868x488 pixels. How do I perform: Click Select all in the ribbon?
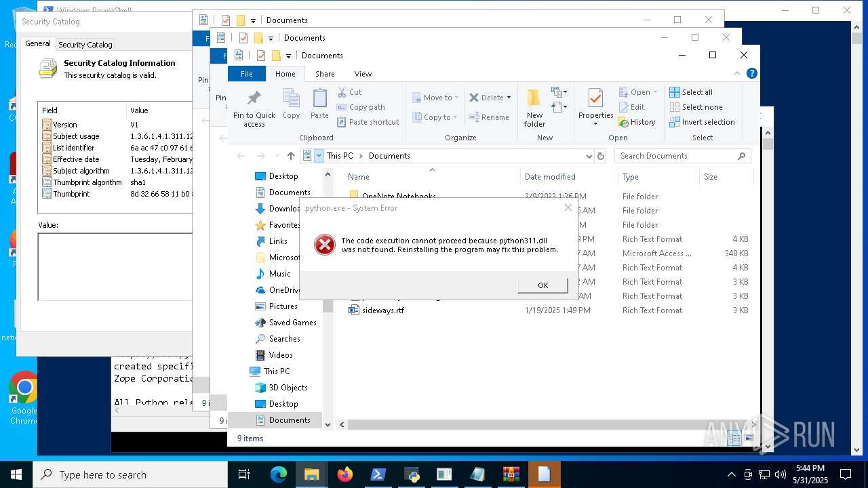(691, 92)
